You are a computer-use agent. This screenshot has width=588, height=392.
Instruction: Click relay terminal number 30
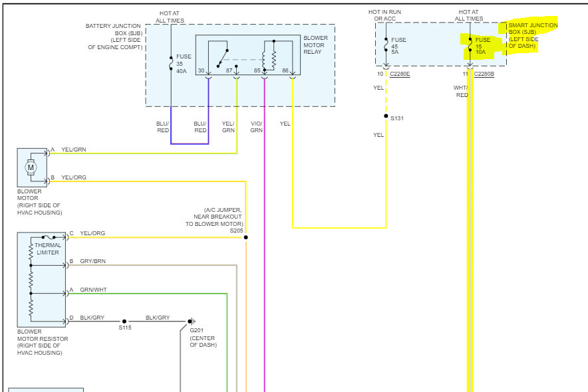point(202,70)
